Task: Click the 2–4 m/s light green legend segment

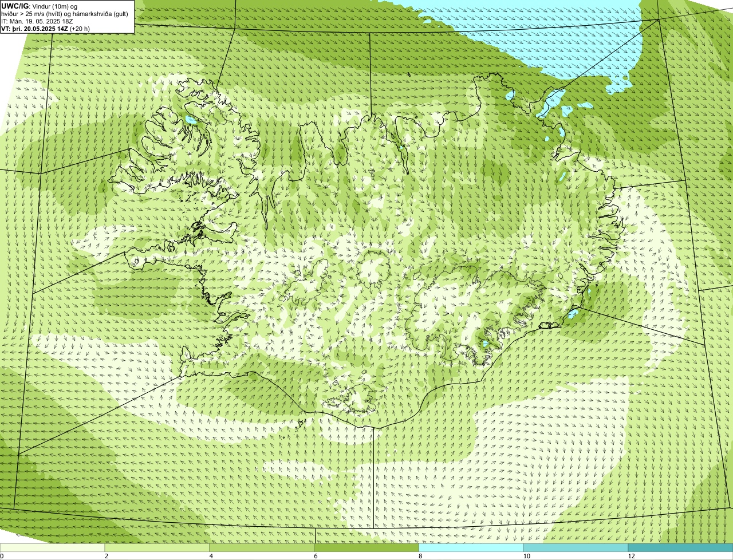Action: pos(157,547)
